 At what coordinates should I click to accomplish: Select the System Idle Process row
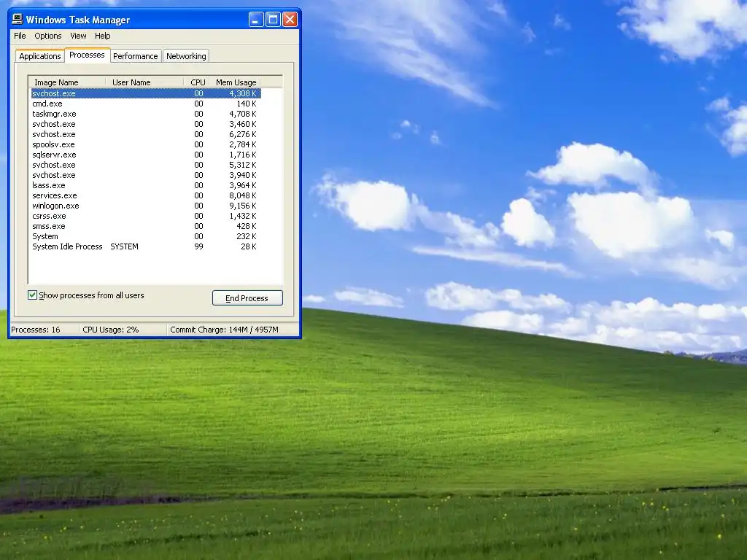point(146,246)
